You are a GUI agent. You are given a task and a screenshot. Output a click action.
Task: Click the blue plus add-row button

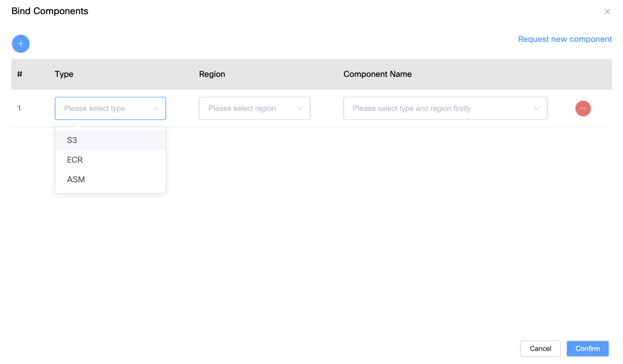tap(21, 44)
